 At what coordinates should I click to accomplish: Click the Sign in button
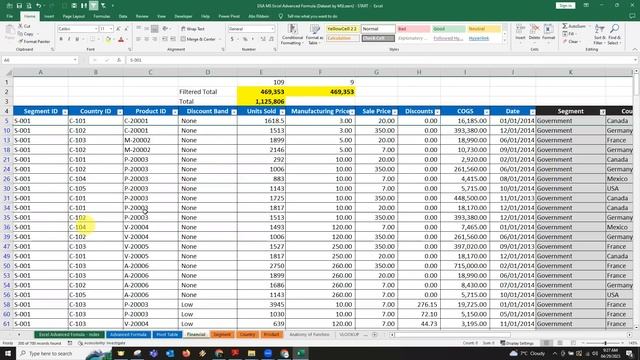tap(565, 6)
